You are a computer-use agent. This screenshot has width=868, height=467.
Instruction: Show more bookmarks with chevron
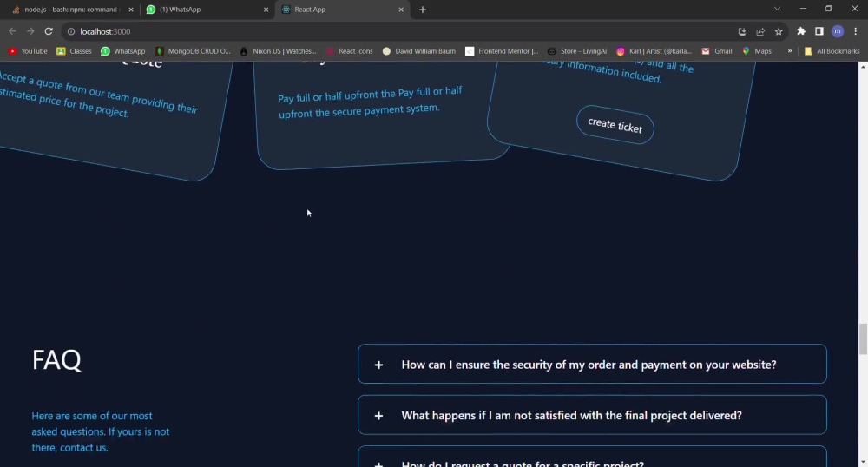pyautogui.click(x=789, y=51)
